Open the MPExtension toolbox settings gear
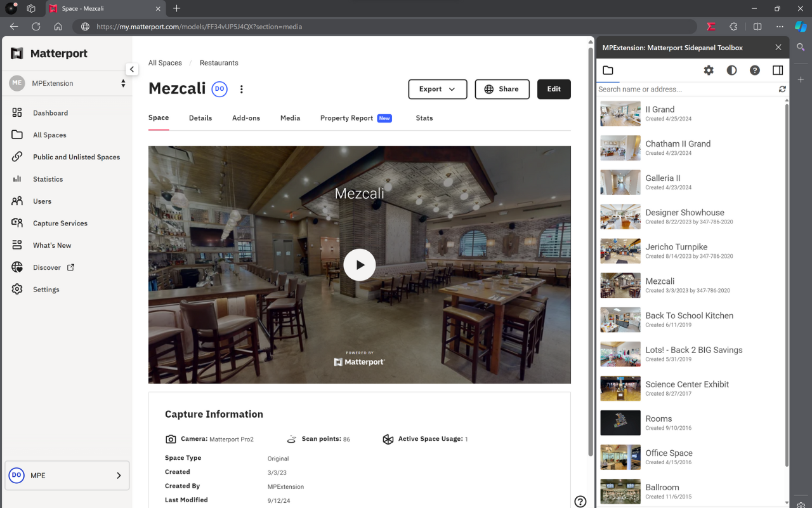 [709, 70]
